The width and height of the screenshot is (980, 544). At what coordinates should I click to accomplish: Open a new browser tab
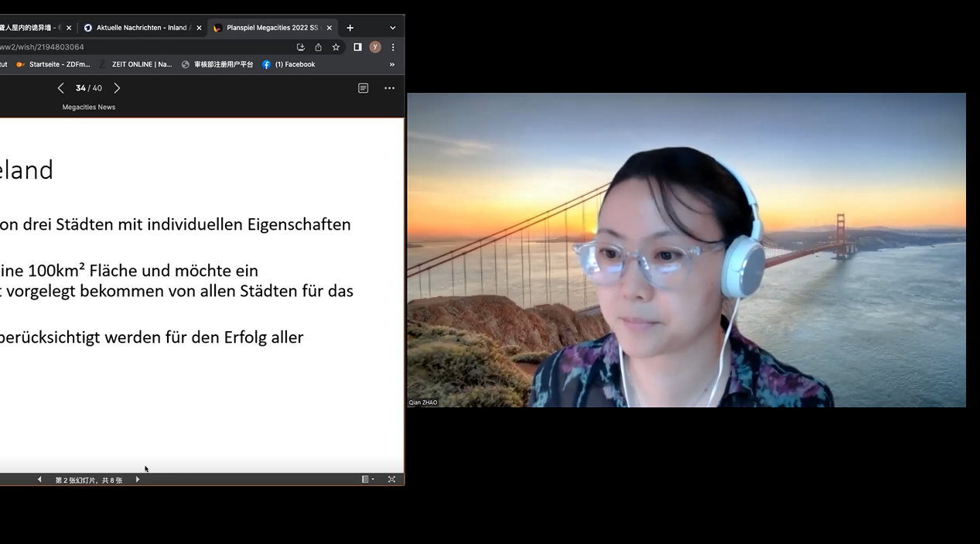pyautogui.click(x=350, y=28)
